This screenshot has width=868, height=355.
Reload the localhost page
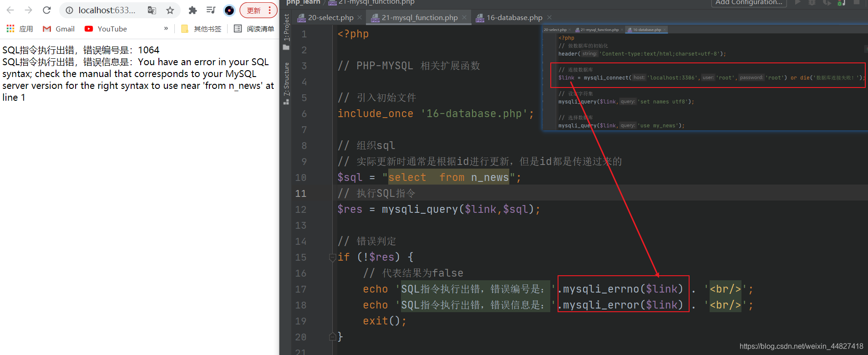coord(46,10)
